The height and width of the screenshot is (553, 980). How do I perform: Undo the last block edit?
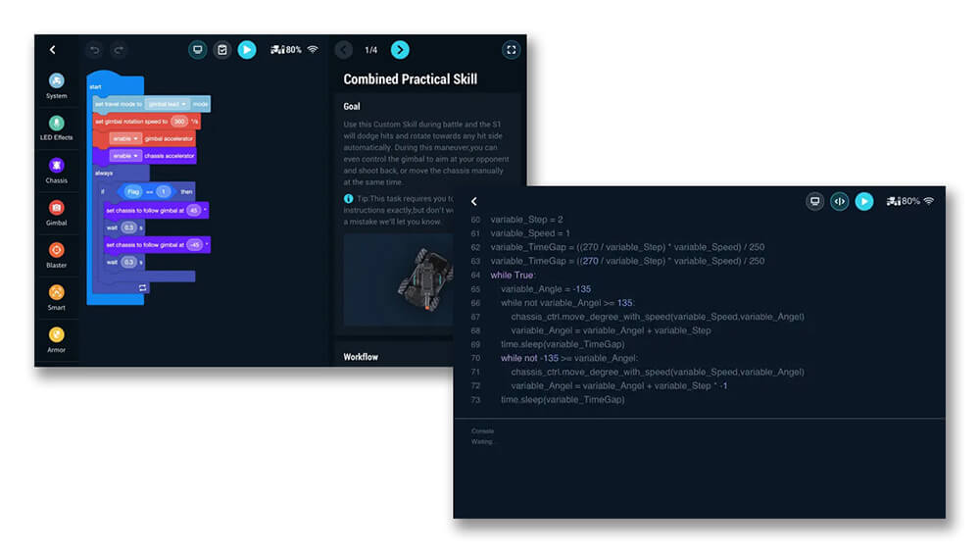[x=94, y=49]
